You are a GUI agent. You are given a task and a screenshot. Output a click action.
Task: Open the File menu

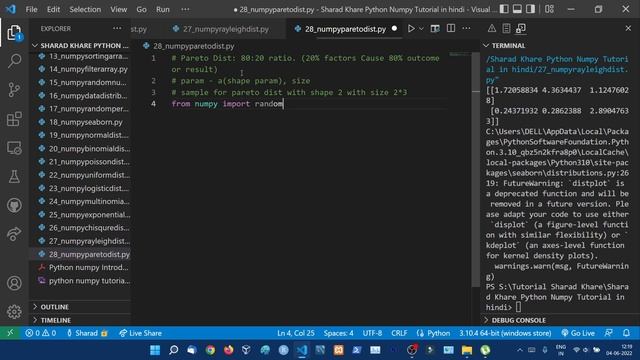[x=31, y=9]
